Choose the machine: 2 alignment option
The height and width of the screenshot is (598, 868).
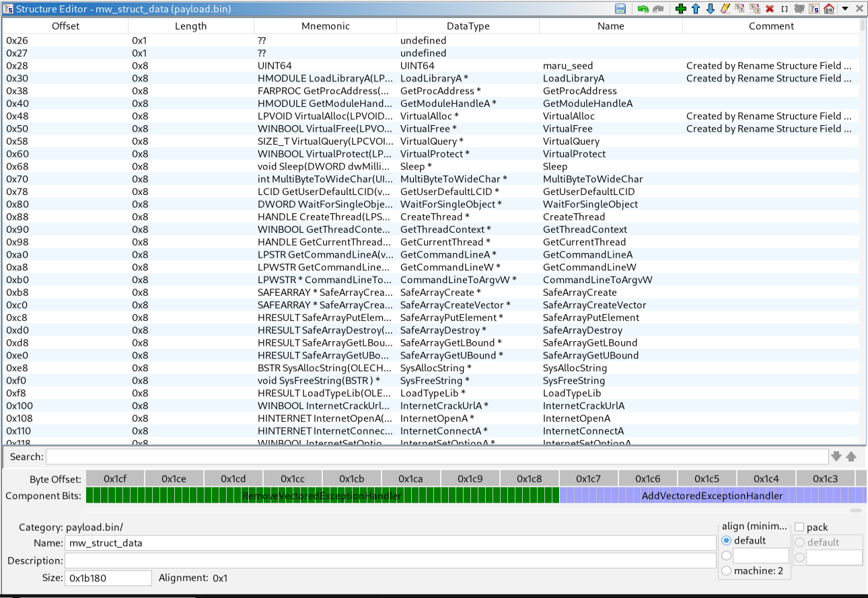[726, 570]
